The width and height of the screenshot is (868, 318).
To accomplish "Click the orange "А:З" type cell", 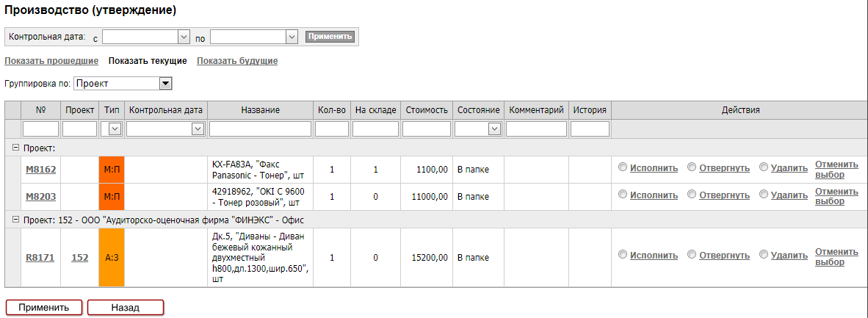I will pos(112,258).
